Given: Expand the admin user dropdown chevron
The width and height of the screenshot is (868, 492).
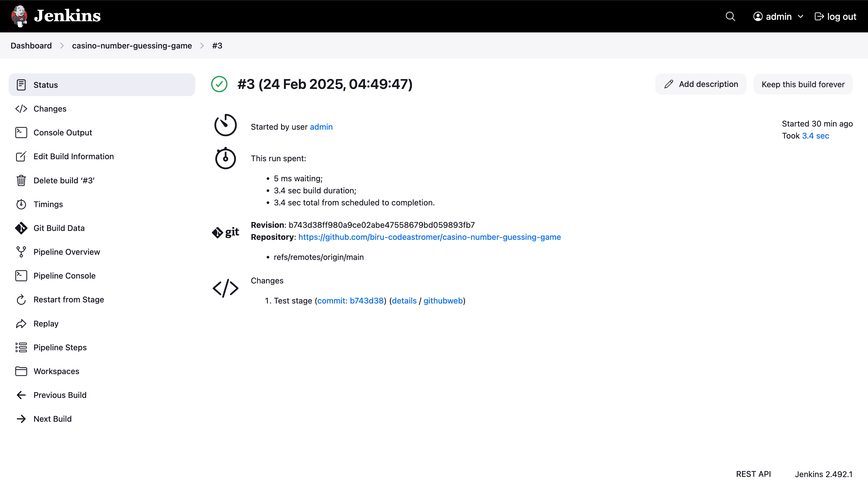Looking at the screenshot, I should [x=800, y=17].
